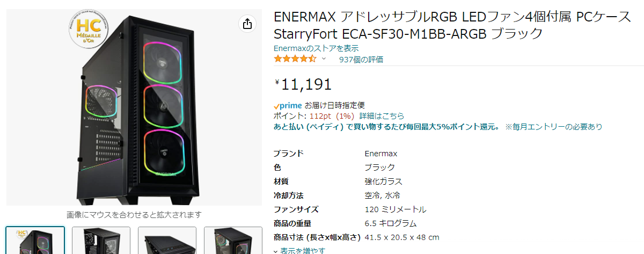644x254 pixels.
Task: Click ※毎月エントリーの必要あり note
Action: click(553, 127)
